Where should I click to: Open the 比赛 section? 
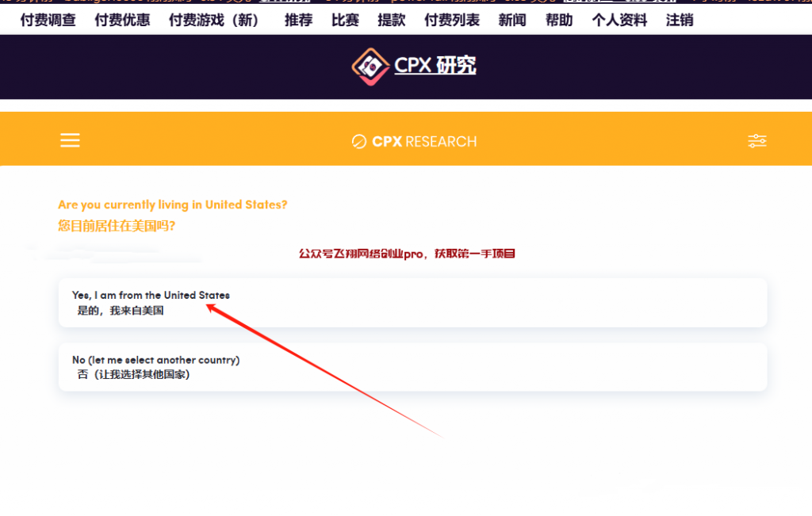pyautogui.click(x=345, y=21)
